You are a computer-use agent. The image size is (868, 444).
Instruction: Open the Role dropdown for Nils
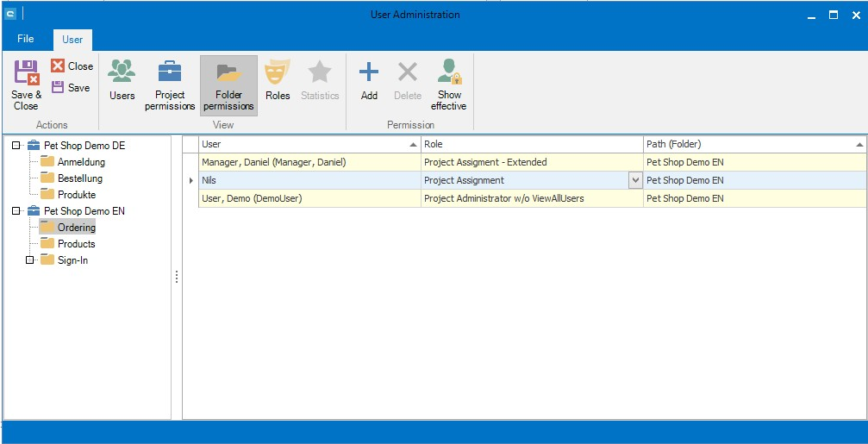pyautogui.click(x=635, y=180)
